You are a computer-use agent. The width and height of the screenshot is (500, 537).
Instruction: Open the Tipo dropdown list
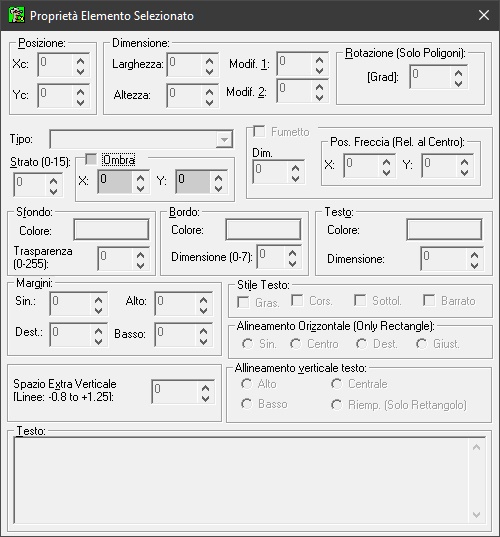click(x=224, y=139)
